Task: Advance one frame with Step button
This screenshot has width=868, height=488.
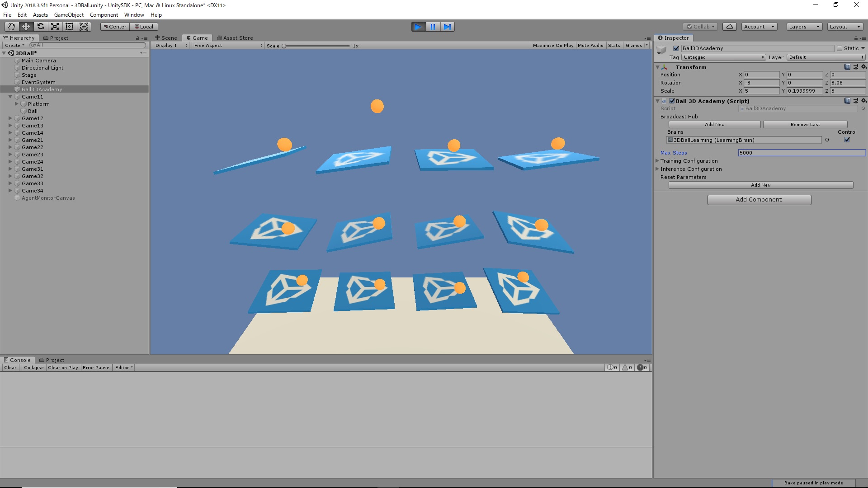Action: coord(447,27)
